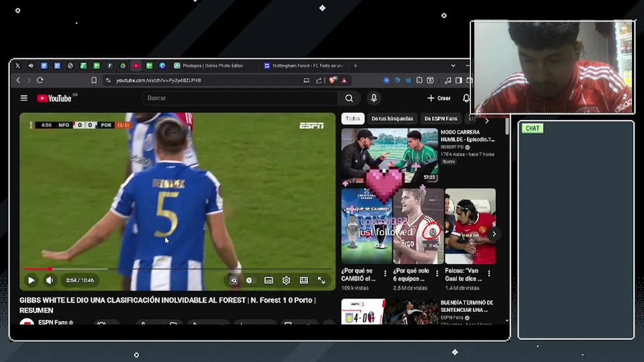Open ROBERT PG channel name

coord(452,147)
